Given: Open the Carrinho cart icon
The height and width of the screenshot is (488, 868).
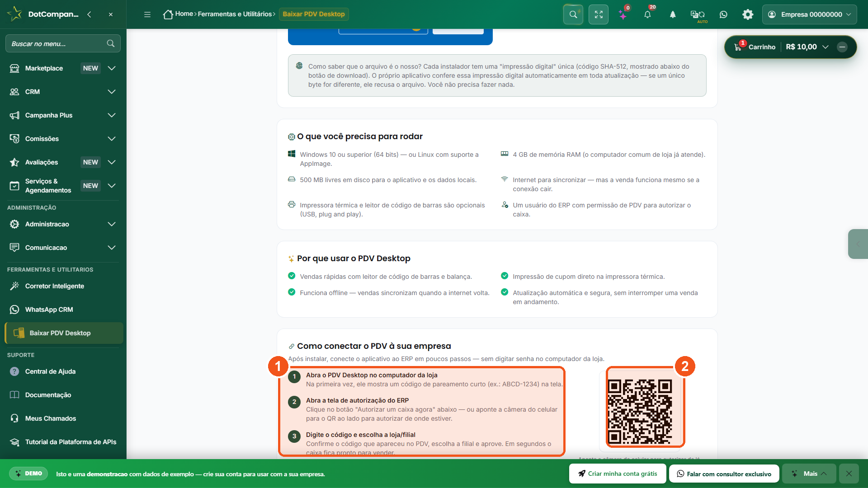Looking at the screenshot, I should coord(738,47).
